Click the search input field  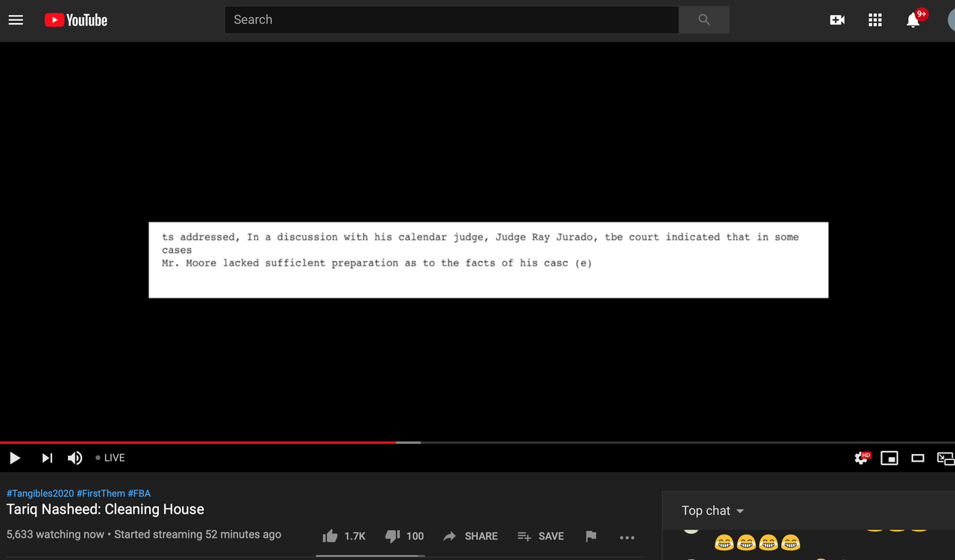pyautogui.click(x=451, y=20)
